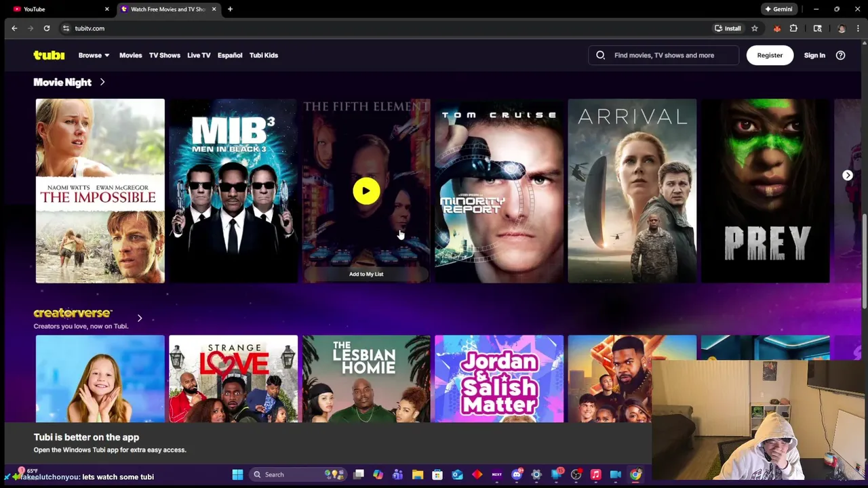The width and height of the screenshot is (868, 488).
Task: Open the blonde girl creatorverse thumbnail
Action: coord(100,379)
